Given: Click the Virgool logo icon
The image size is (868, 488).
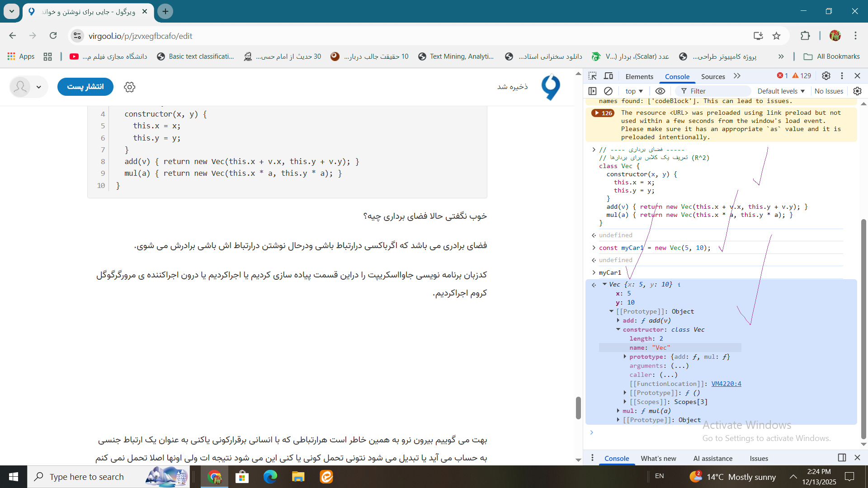Looking at the screenshot, I should [551, 87].
